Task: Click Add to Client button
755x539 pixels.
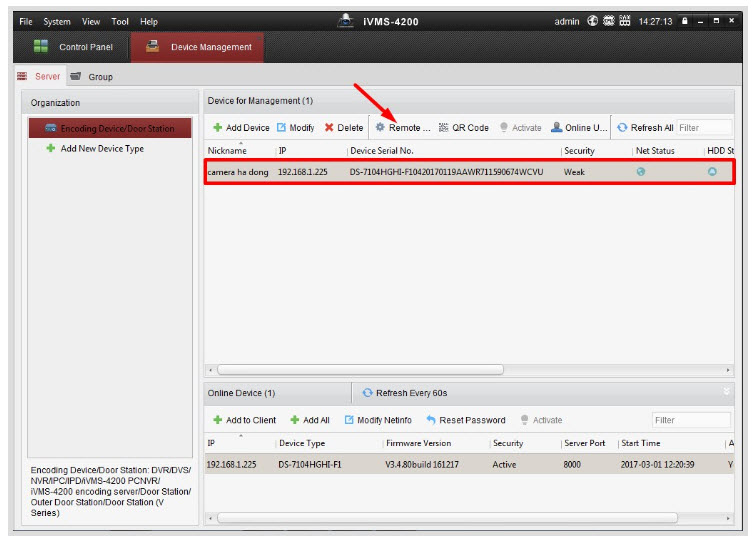Action: point(244,420)
